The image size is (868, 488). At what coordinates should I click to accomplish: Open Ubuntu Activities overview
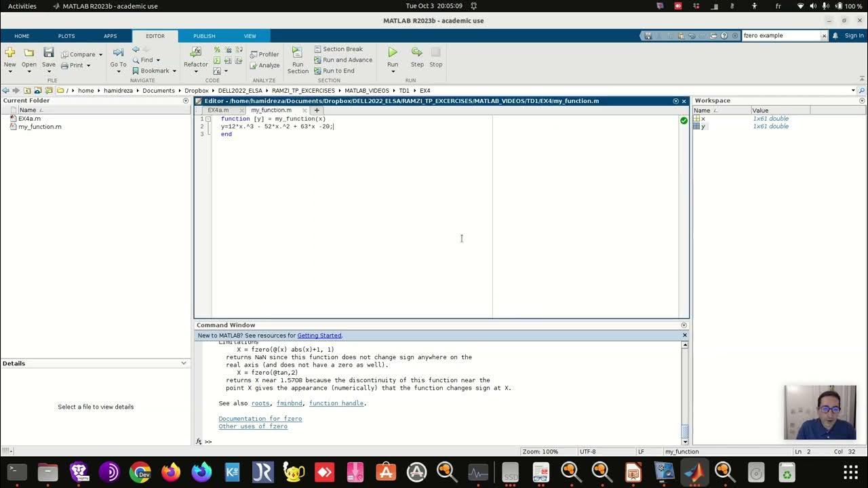22,6
